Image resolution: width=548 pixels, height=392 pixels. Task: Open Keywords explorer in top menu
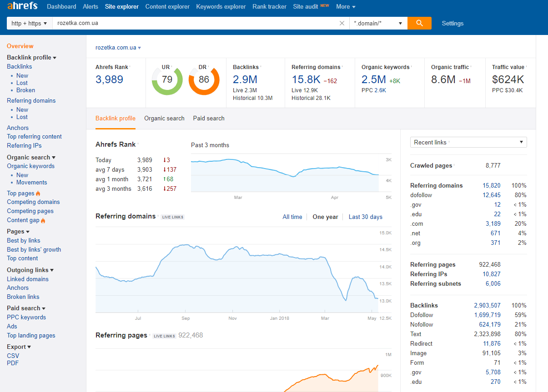[221, 6]
